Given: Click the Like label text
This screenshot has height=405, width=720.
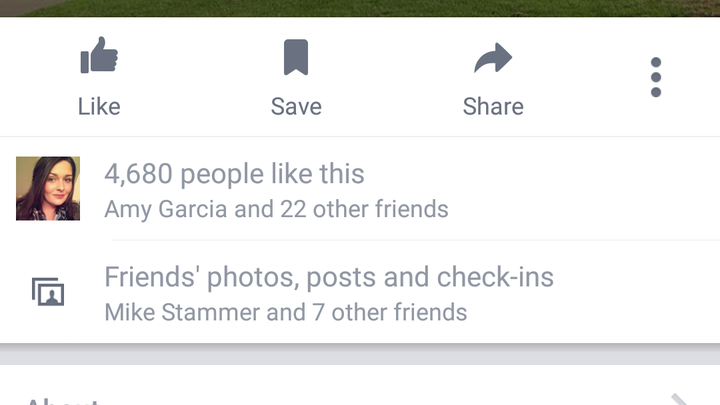Looking at the screenshot, I should (99, 107).
